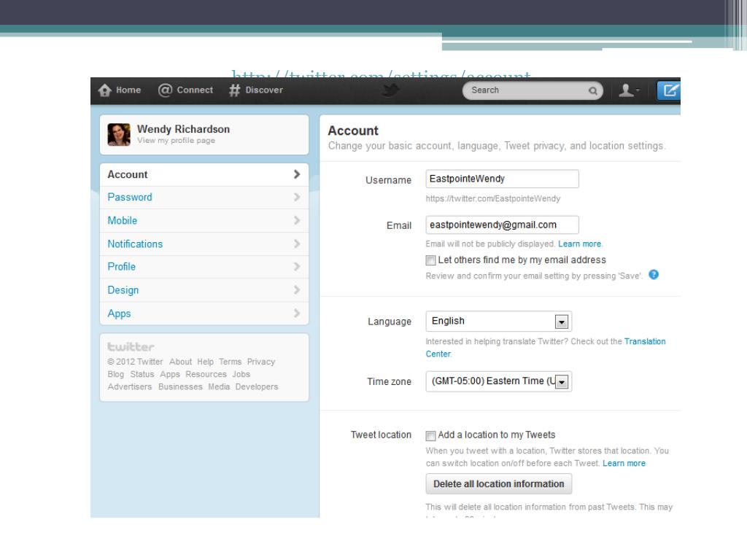The height and width of the screenshot is (560, 747).
Task: Click the chevron on the Password row
Action: coord(297,197)
